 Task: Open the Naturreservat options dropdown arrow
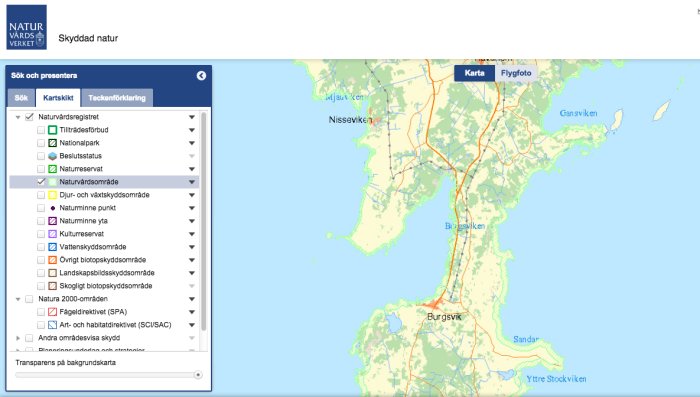coord(192,169)
